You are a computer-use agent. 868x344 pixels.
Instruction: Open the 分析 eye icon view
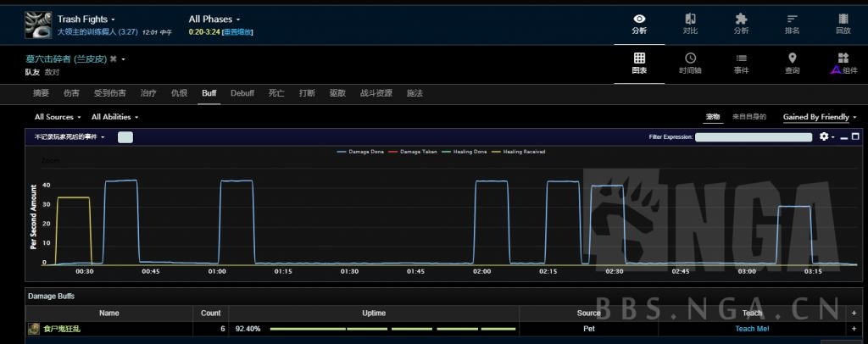tap(639, 23)
